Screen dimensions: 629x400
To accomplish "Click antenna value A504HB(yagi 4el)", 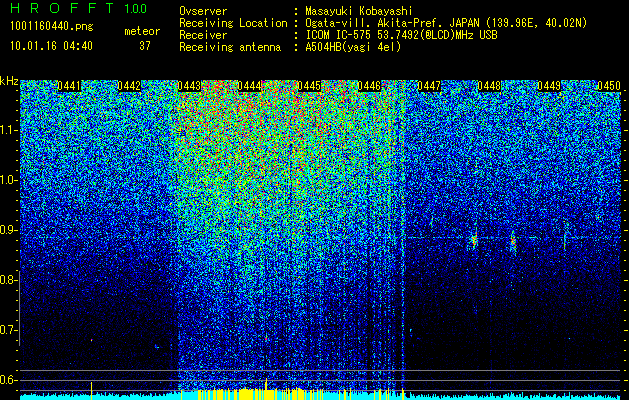I will pyautogui.click(x=353, y=47).
